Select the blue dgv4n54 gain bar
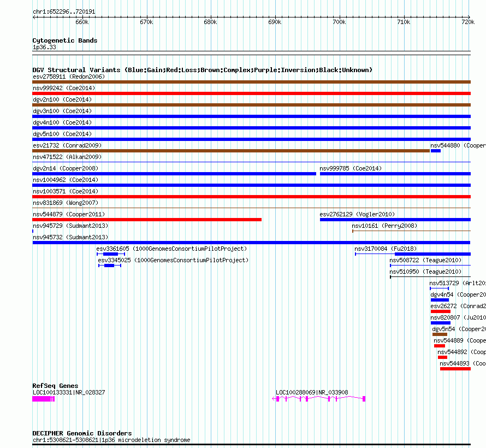The height and width of the screenshot is (448, 486). click(440, 300)
